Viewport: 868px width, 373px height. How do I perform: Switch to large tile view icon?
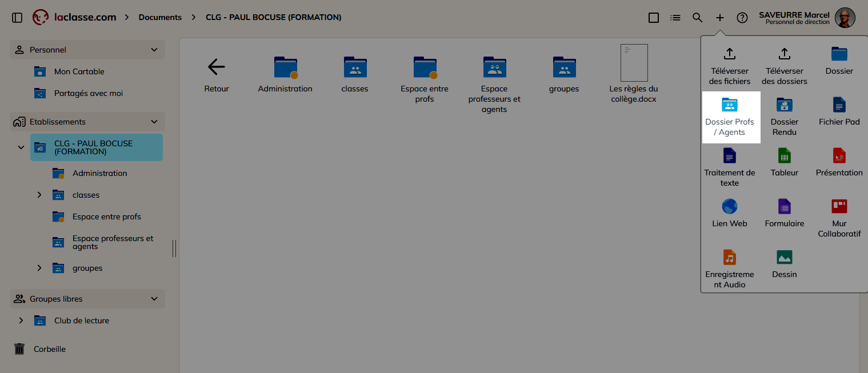654,18
